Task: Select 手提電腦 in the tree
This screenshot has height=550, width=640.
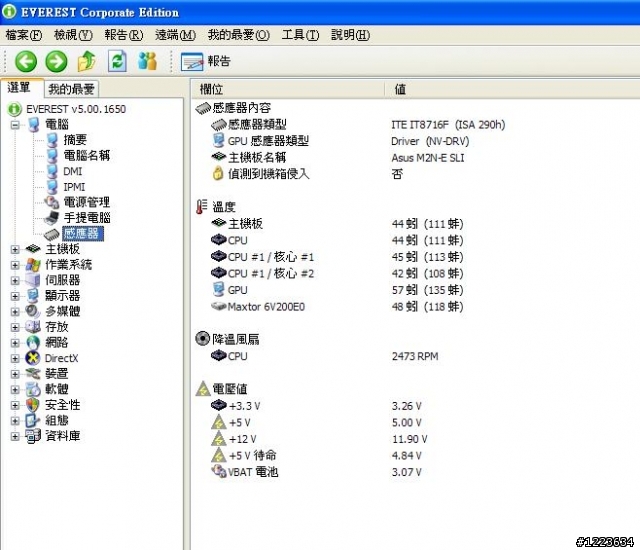Action: (87, 218)
